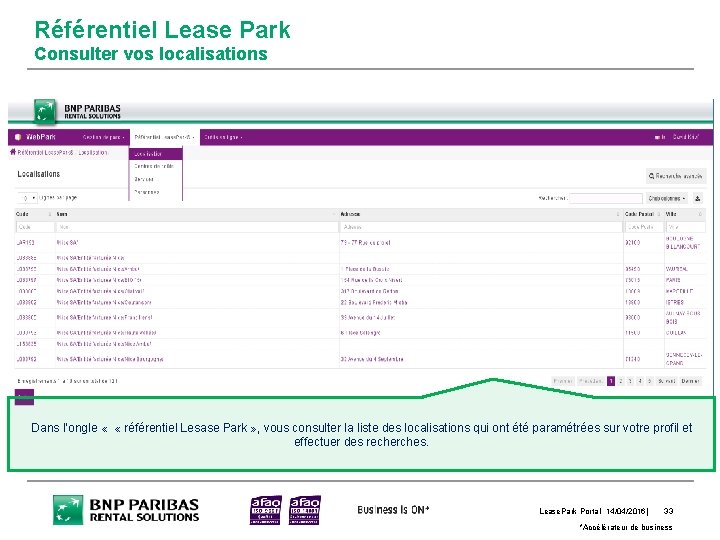Click the Suivant pagination button

(x=666, y=381)
